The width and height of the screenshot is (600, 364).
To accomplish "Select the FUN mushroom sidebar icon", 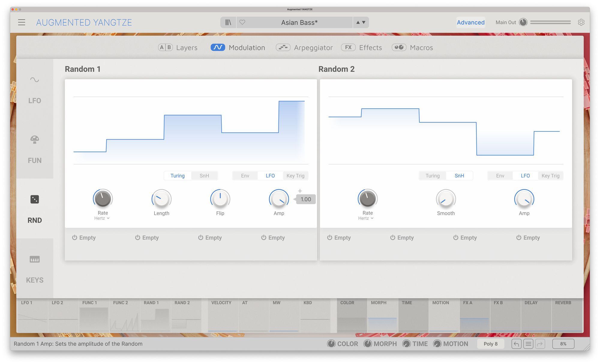I will click(34, 140).
